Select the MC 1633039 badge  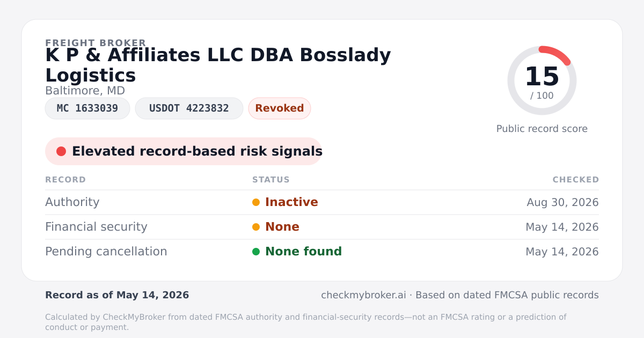(x=87, y=108)
